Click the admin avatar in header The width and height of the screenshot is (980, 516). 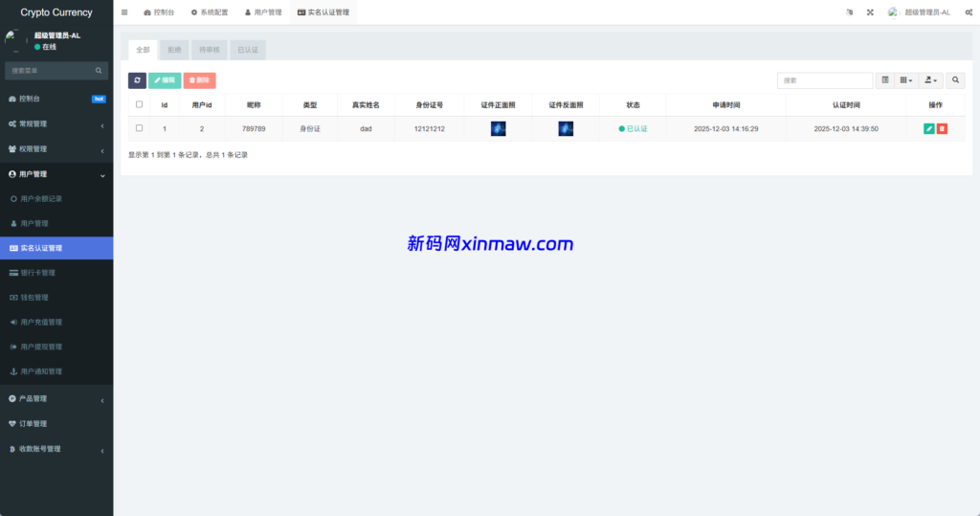(893, 12)
